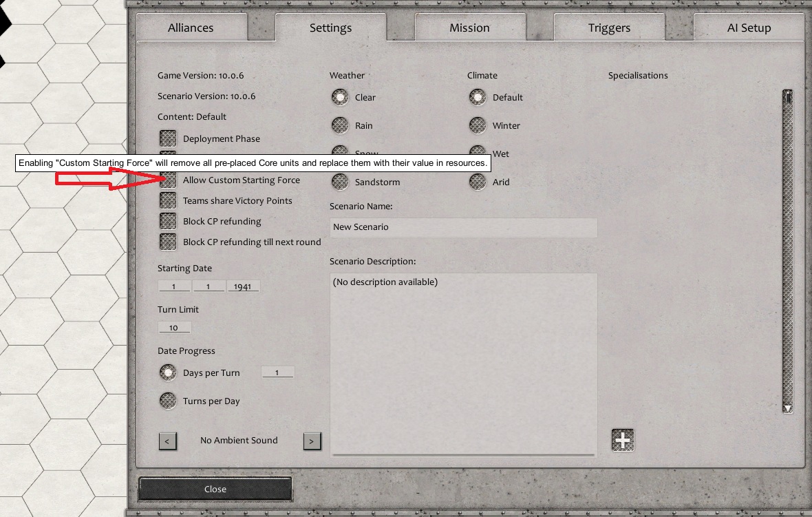812x517 pixels.
Task: Select Rain weather option
Action: (340, 125)
